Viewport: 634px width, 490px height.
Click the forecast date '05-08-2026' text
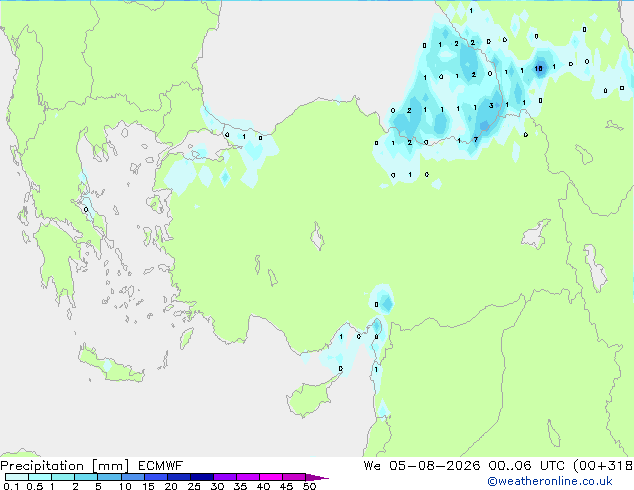(435, 466)
